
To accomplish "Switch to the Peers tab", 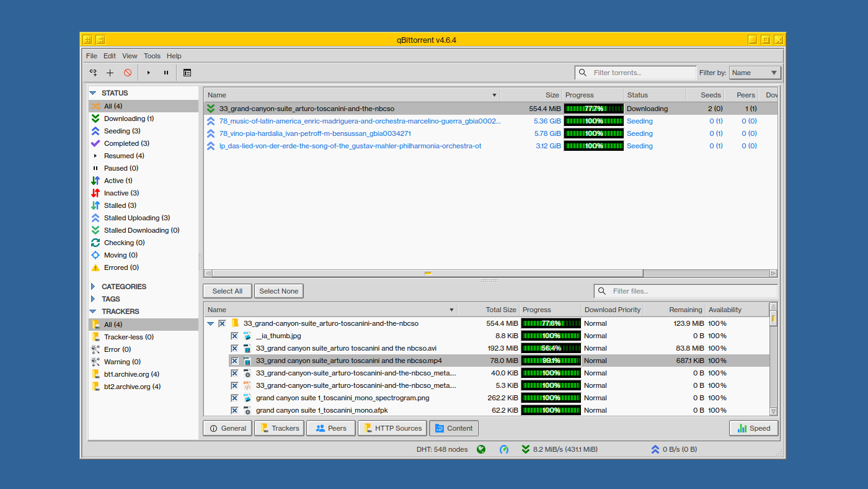I will tap(330, 428).
